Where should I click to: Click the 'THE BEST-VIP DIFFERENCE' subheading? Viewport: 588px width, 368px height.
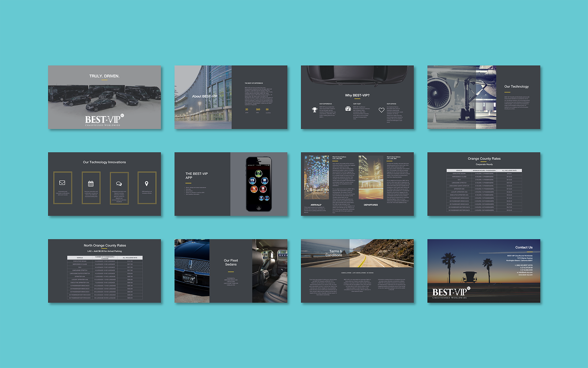254,83
